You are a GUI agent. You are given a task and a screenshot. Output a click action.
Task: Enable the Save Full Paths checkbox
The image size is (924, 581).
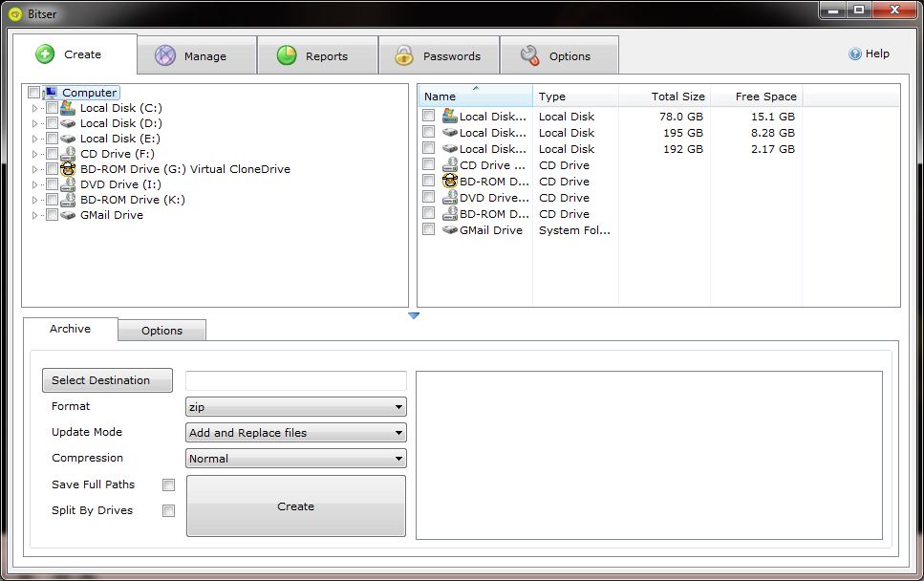click(x=168, y=484)
